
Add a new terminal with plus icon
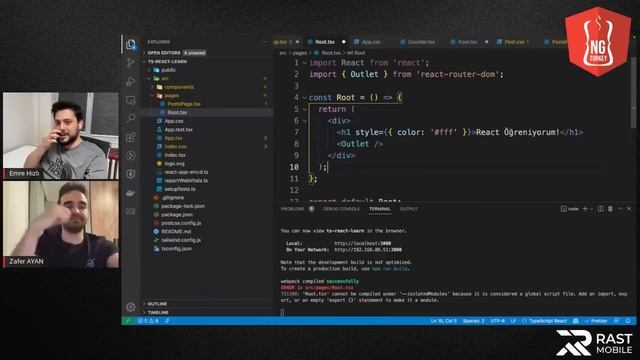(x=585, y=209)
